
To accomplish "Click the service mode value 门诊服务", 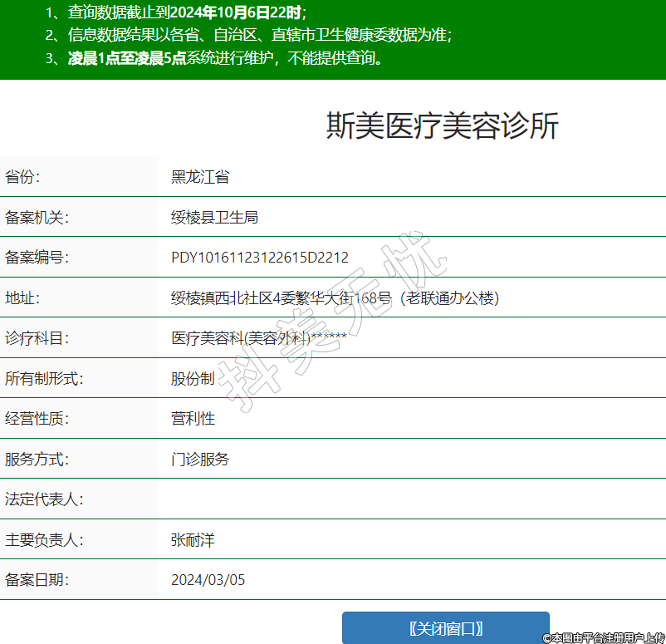I will pyautogui.click(x=199, y=460).
